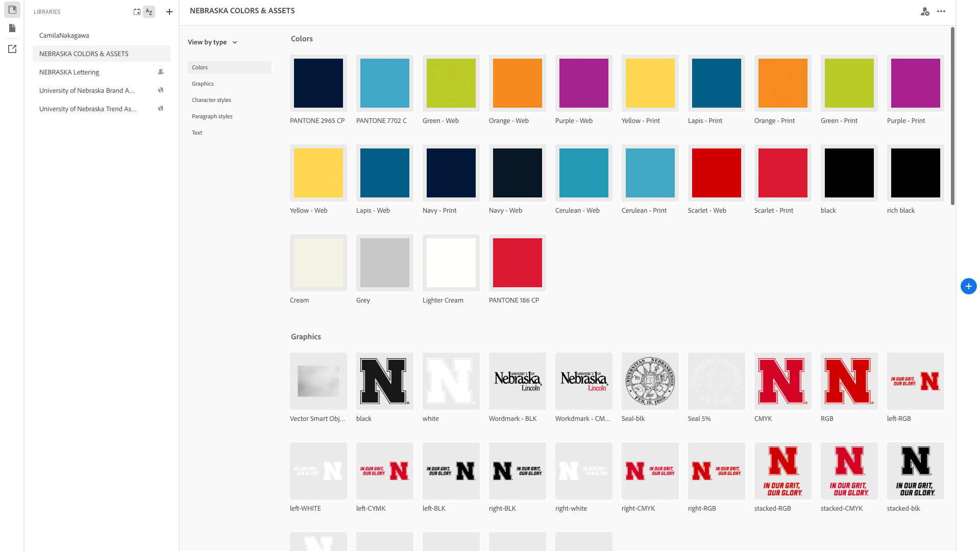
Task: Select the Seal-blk graphic thumbnail
Action: (x=650, y=381)
